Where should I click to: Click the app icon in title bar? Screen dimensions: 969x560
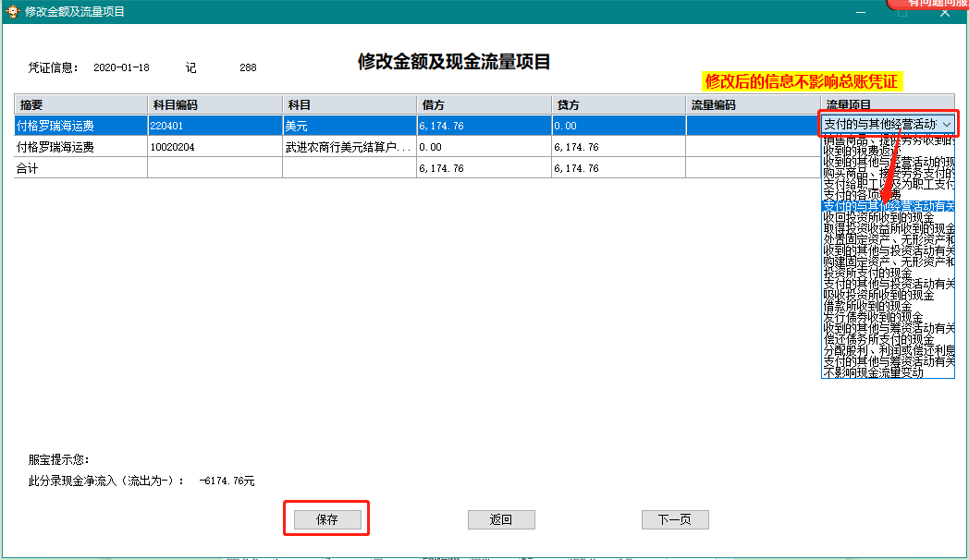pos(11,11)
